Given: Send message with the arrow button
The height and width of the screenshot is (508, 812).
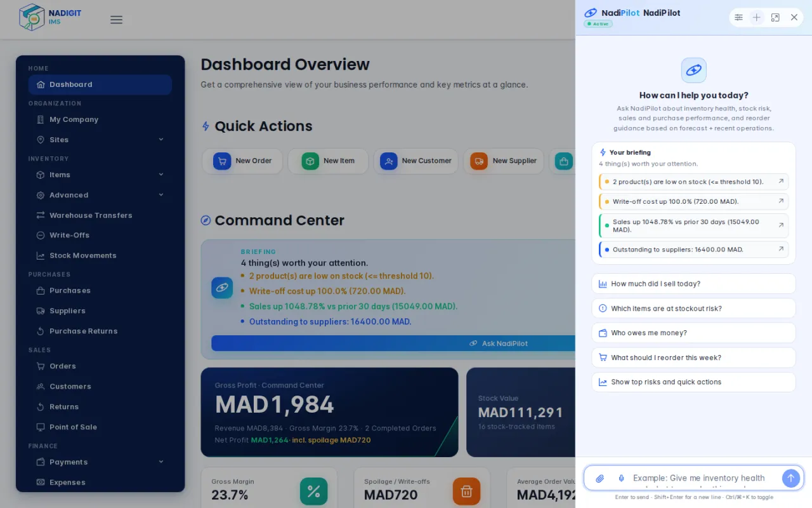Looking at the screenshot, I should point(790,478).
